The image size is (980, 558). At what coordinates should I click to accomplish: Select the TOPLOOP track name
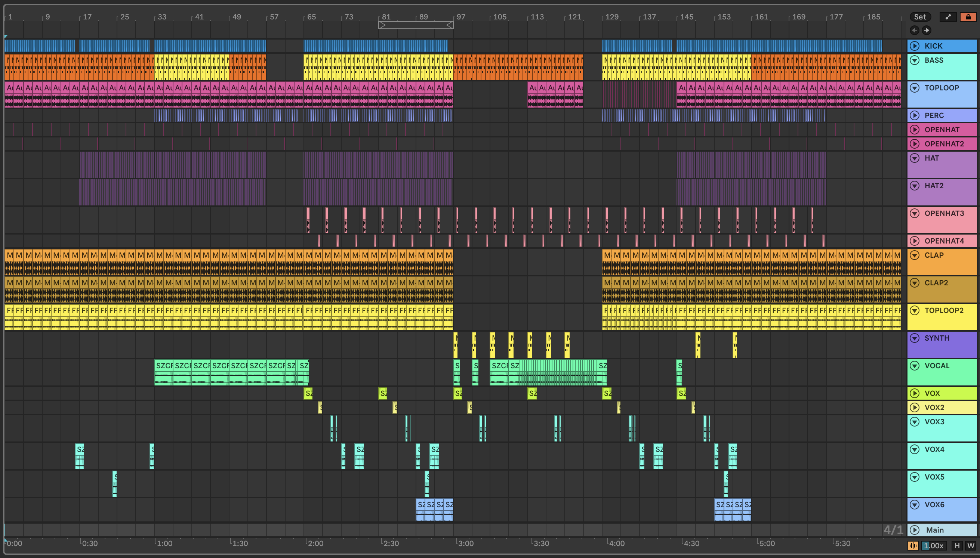[942, 88]
